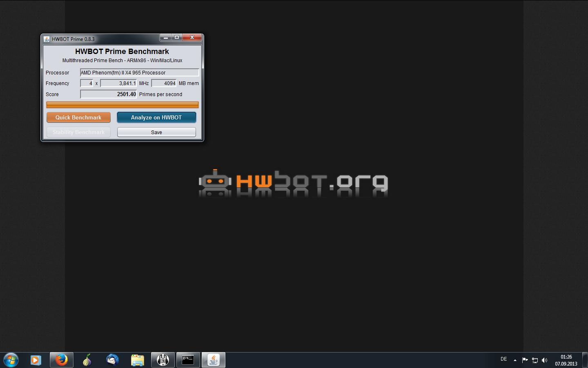This screenshot has height=368, width=588.
Task: Open the network tray icon
Action: [x=535, y=360]
